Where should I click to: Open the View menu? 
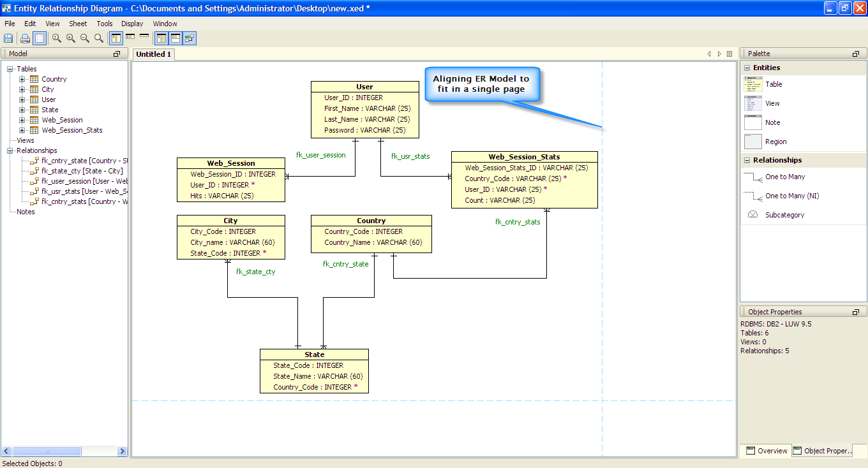(52, 24)
